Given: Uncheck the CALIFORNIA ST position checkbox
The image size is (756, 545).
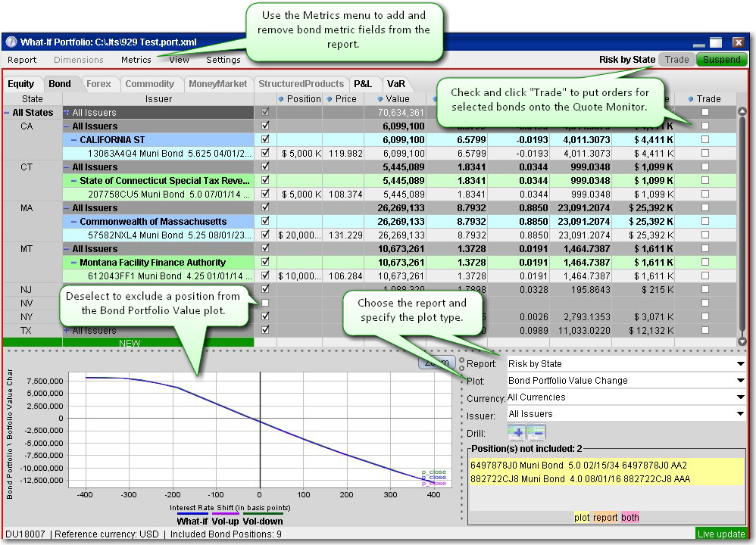Looking at the screenshot, I should pos(265,140).
